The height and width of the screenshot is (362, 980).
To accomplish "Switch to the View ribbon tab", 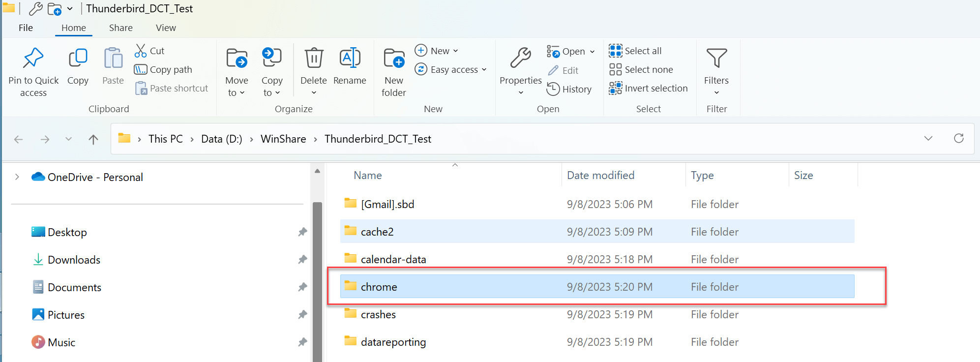I will 166,28.
